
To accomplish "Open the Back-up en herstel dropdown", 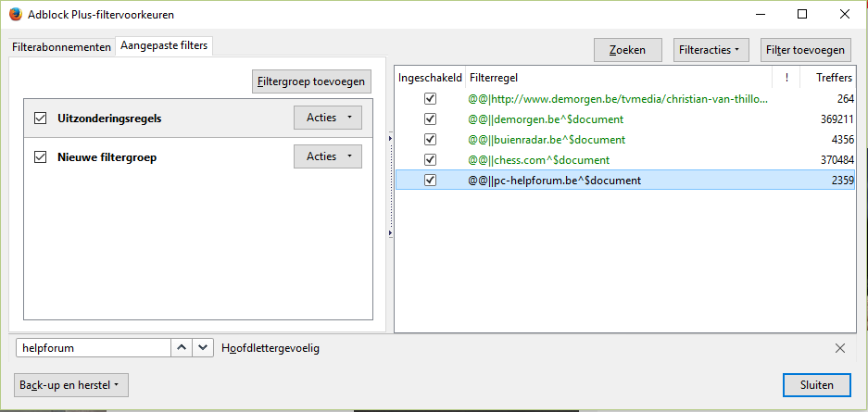I will coord(71,385).
